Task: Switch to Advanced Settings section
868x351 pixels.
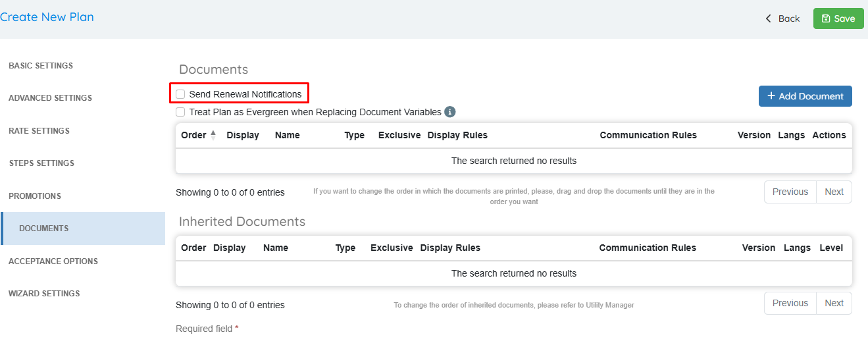Action: pyautogui.click(x=50, y=98)
